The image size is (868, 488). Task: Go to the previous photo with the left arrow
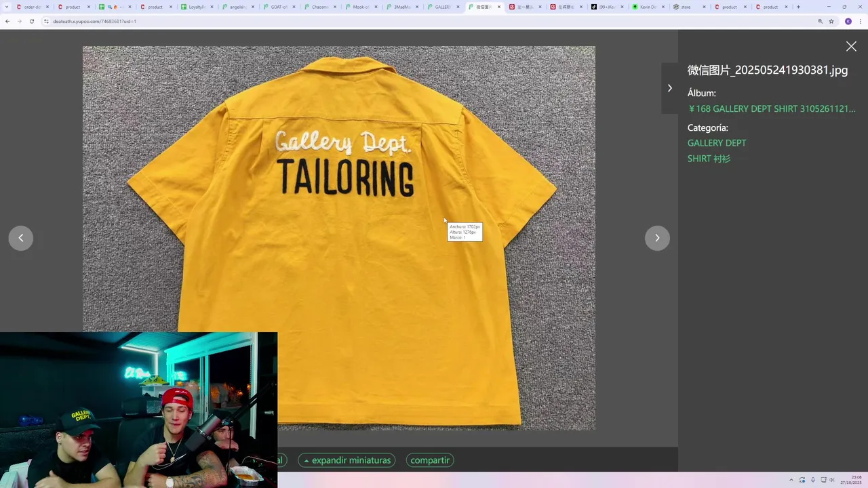[x=21, y=238]
